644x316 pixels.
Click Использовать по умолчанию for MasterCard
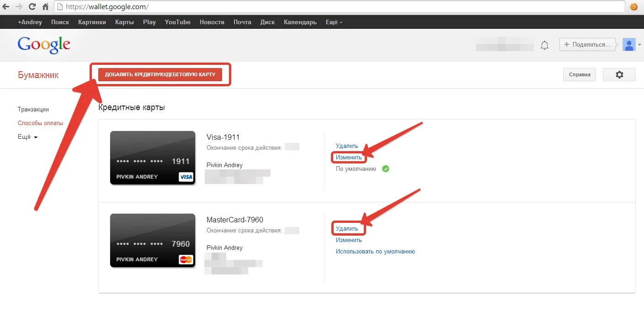[375, 252]
